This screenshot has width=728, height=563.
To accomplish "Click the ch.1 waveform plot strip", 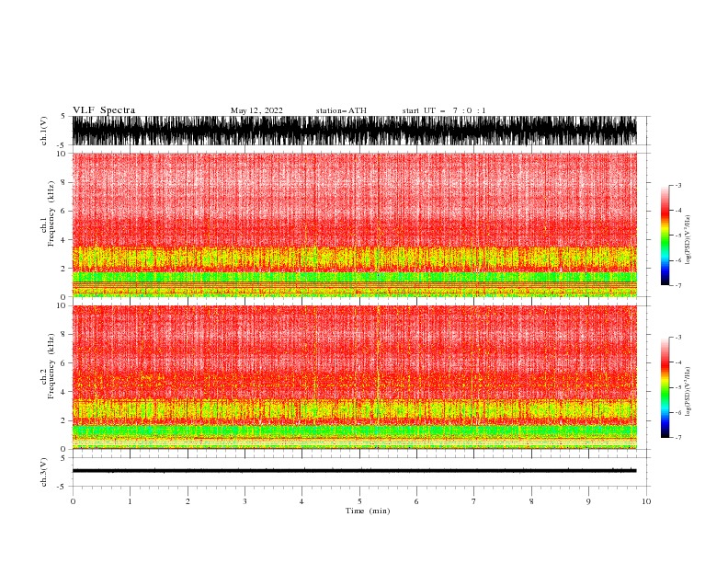I will (354, 131).
